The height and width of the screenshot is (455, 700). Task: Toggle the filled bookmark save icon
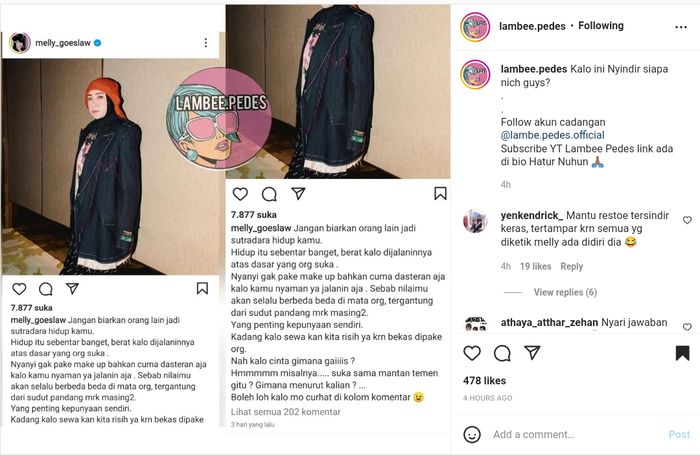pos(682,353)
